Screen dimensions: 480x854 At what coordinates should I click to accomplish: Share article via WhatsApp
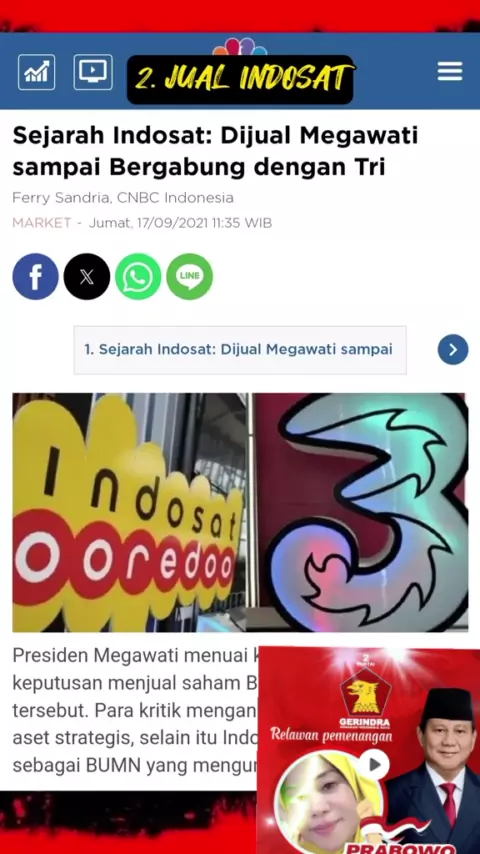pos(138,277)
